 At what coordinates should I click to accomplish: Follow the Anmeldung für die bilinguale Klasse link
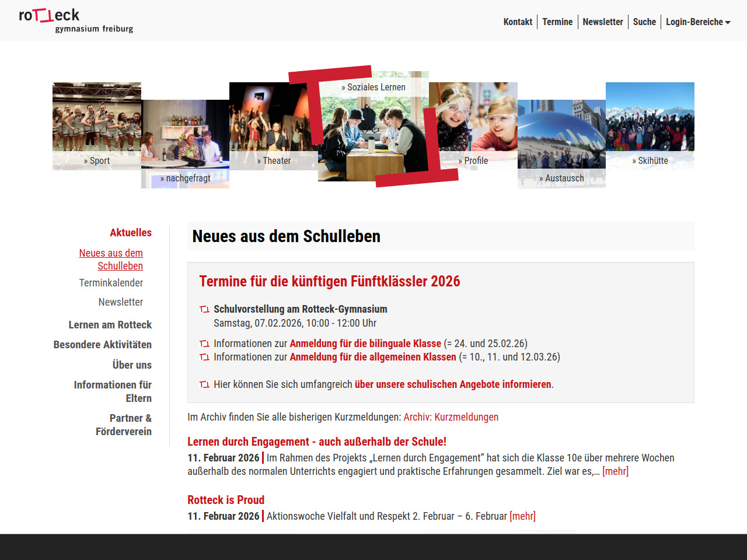pyautogui.click(x=365, y=344)
